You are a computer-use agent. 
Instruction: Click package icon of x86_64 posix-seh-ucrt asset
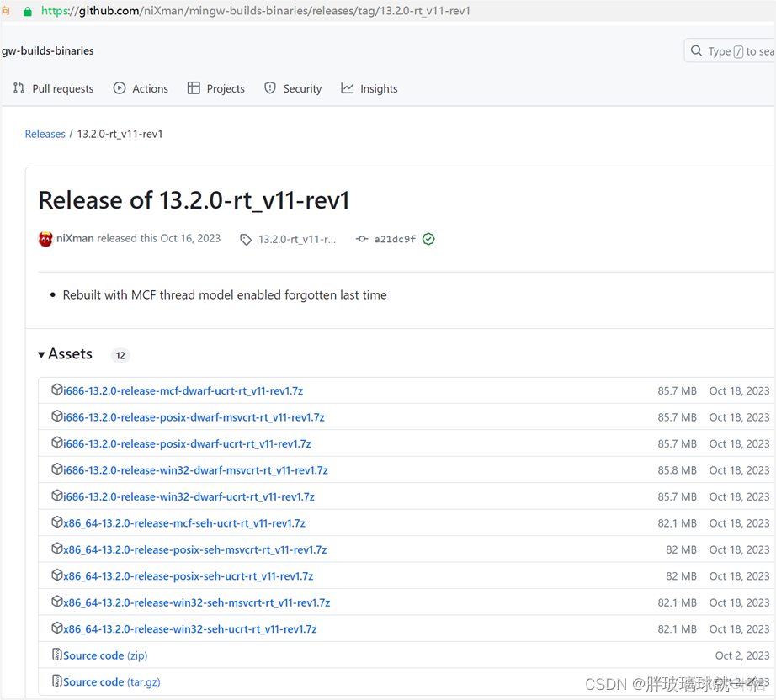coord(57,575)
